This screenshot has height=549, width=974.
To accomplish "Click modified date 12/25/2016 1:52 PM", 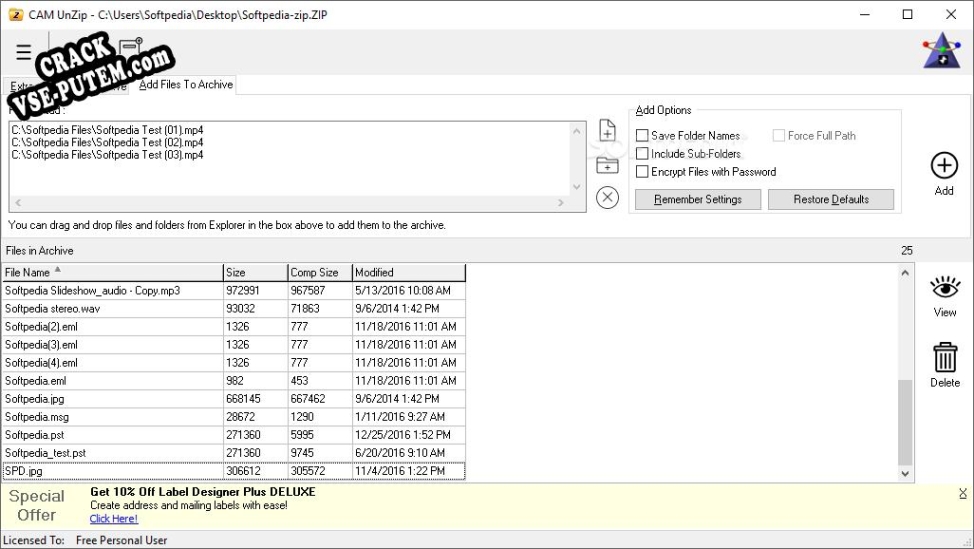I will click(x=403, y=434).
